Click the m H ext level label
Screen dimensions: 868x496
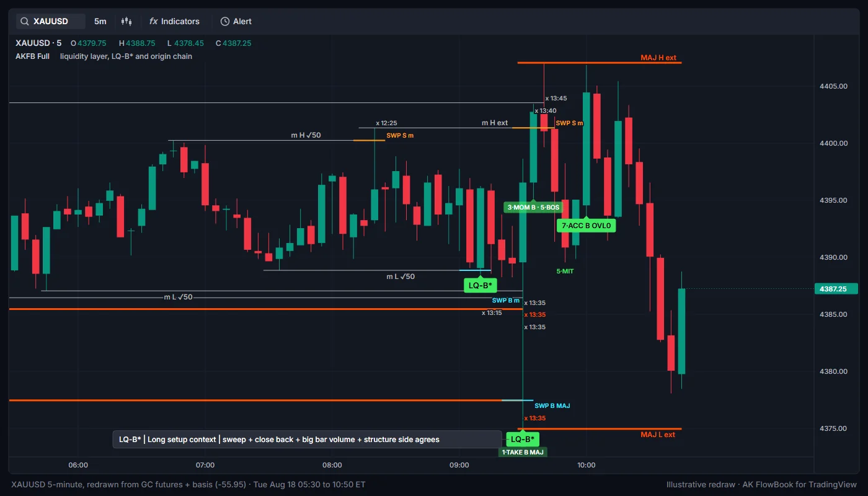pyautogui.click(x=495, y=123)
